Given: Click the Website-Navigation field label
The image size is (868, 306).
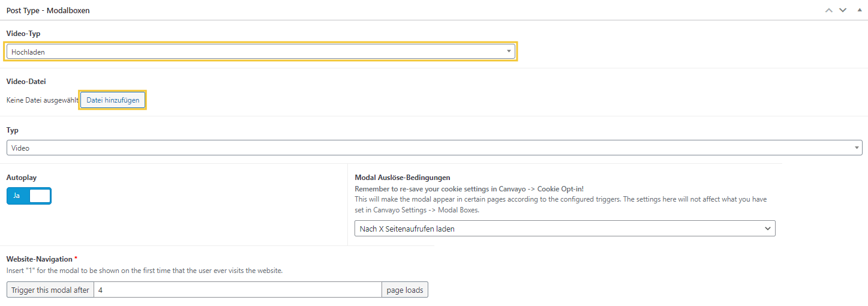Looking at the screenshot, I should (39, 259).
